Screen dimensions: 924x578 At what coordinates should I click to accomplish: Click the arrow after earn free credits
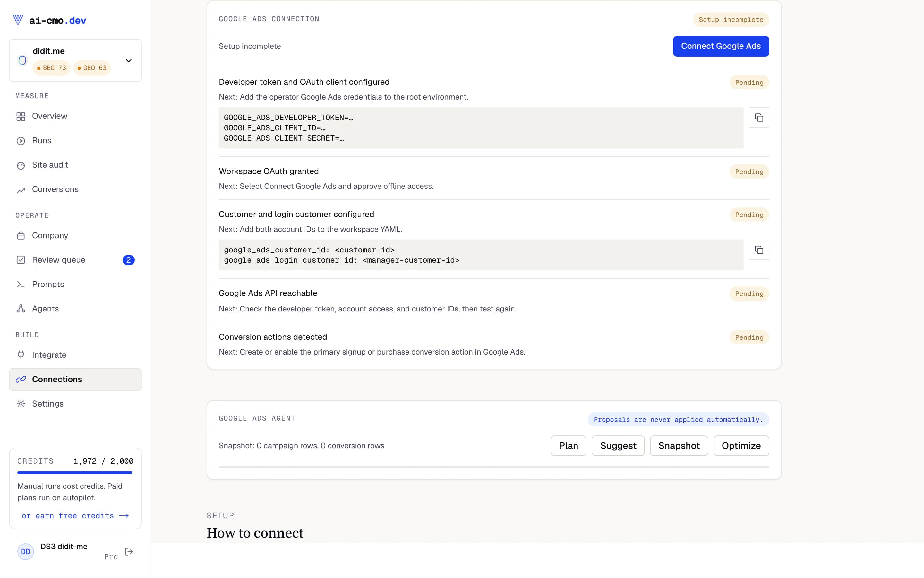pos(124,516)
